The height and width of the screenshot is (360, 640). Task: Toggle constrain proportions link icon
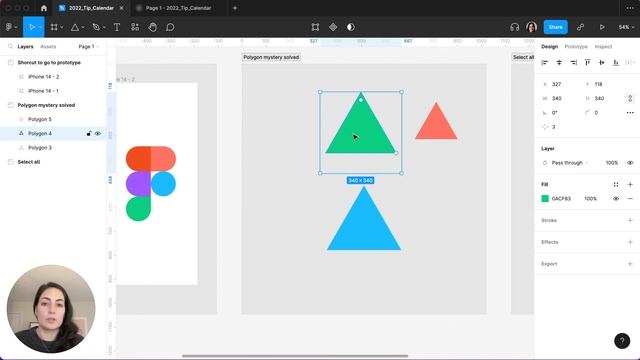pos(630,98)
